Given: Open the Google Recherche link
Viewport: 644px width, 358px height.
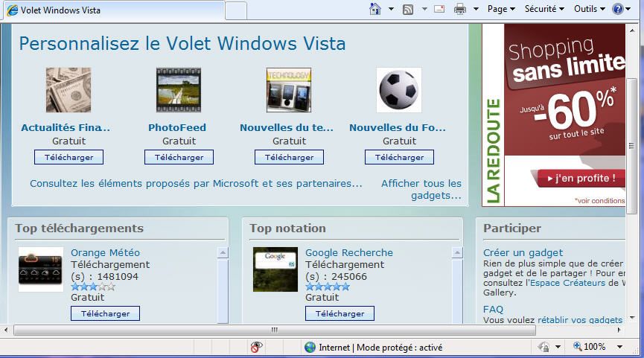Looking at the screenshot, I should coord(349,252).
